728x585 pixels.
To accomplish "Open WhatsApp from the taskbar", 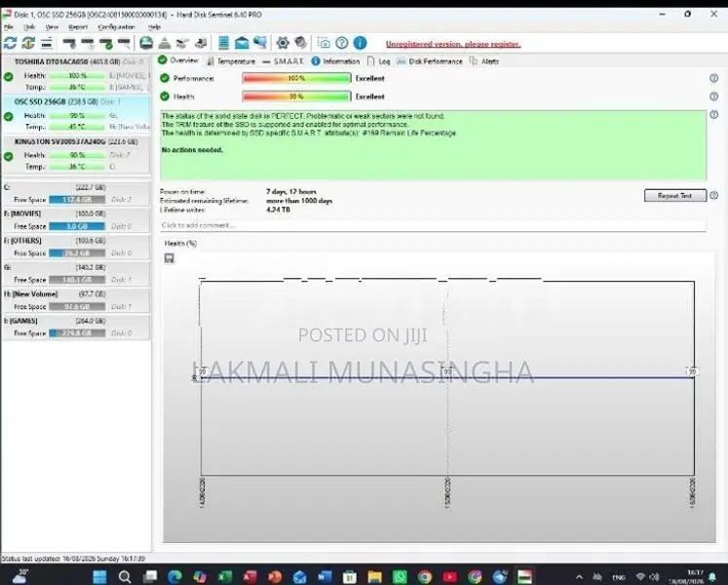I will tap(400, 576).
